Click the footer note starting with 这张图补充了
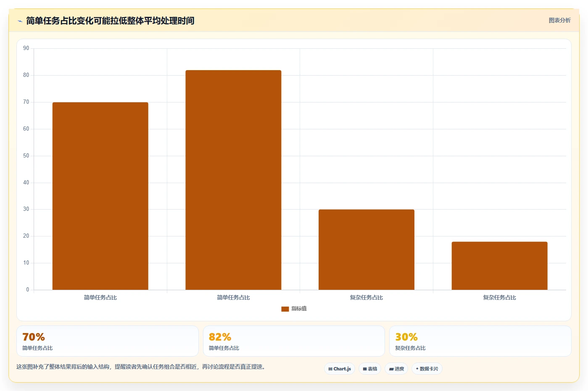 tap(141, 367)
